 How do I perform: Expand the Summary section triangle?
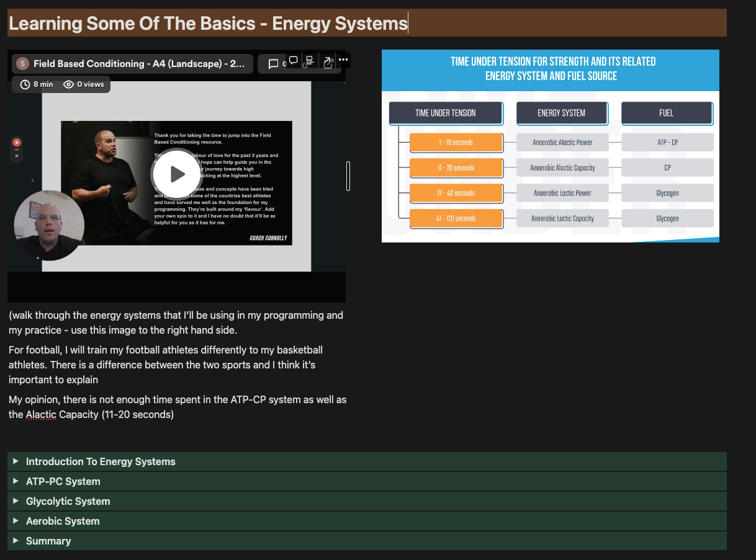(x=16, y=541)
